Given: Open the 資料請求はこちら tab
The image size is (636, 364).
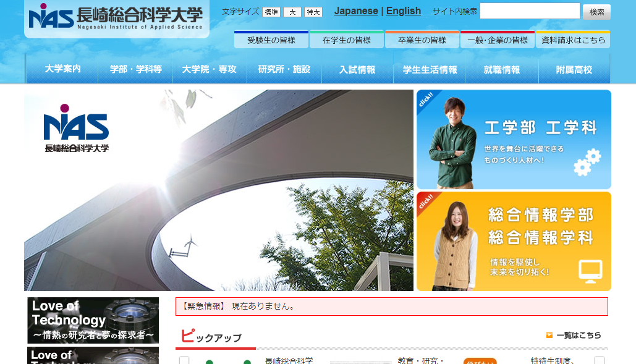Looking at the screenshot, I should 573,40.
